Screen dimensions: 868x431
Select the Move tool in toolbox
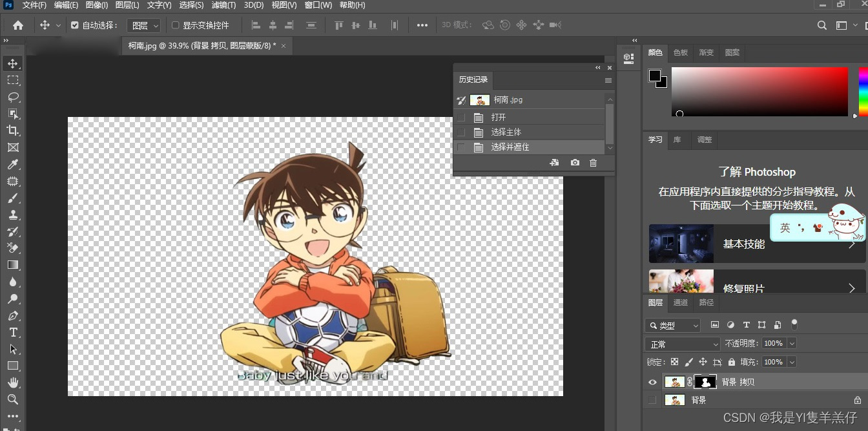coord(13,63)
